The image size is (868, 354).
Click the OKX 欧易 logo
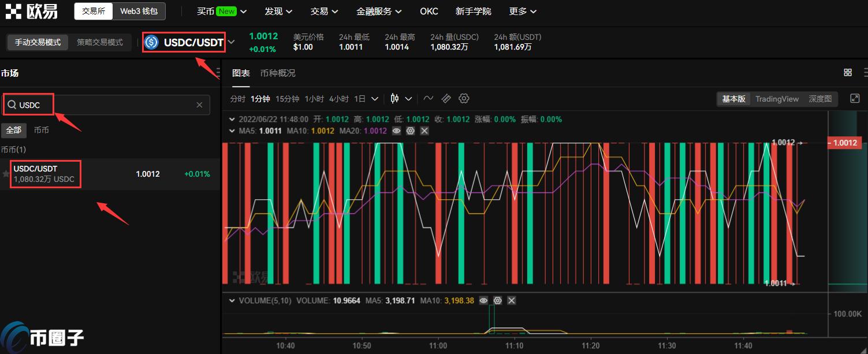click(x=32, y=10)
